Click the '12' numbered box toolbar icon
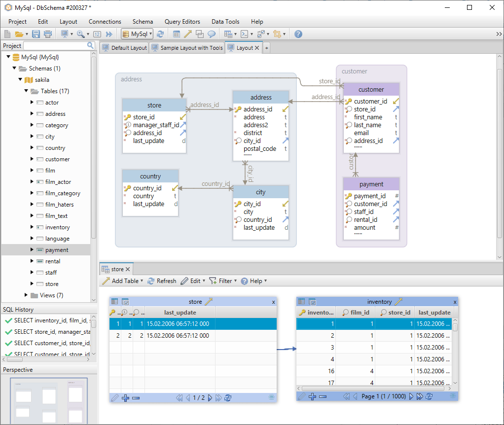Viewport: 504px width, 425px height. pos(97,34)
